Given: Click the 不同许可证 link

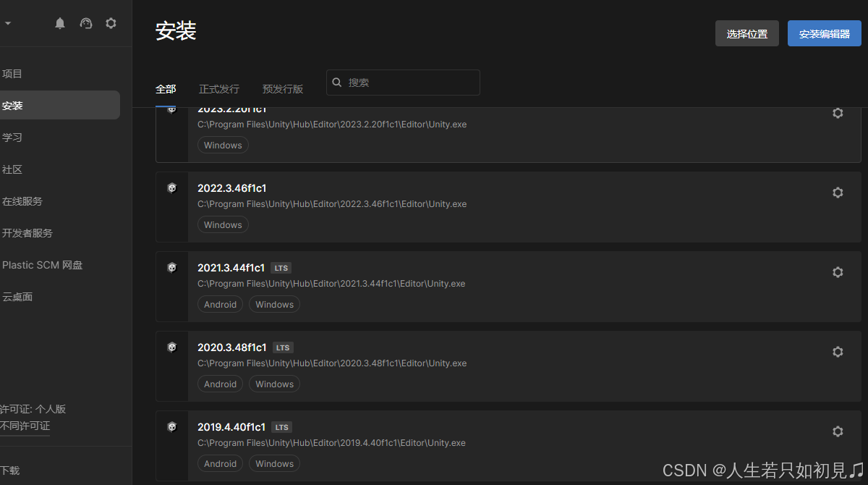Looking at the screenshot, I should (x=25, y=426).
